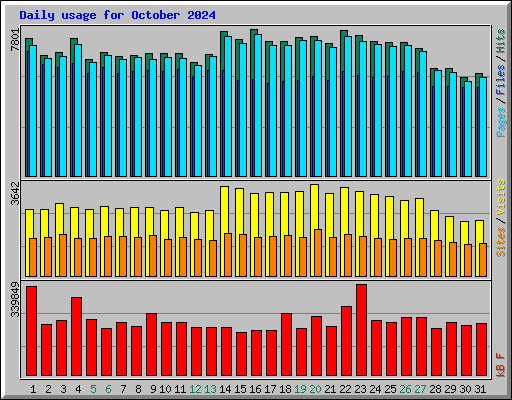Click green weekend day 19 label

pos(300,389)
